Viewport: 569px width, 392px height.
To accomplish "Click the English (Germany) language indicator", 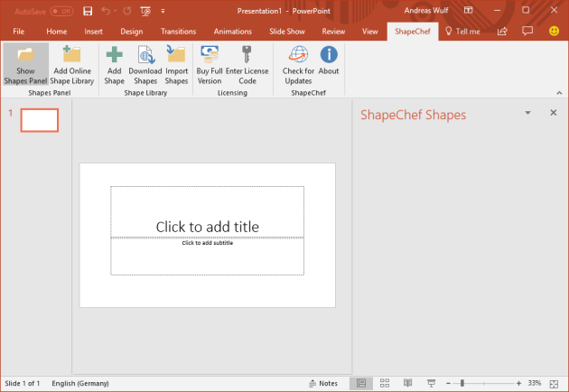I will 80,383.
